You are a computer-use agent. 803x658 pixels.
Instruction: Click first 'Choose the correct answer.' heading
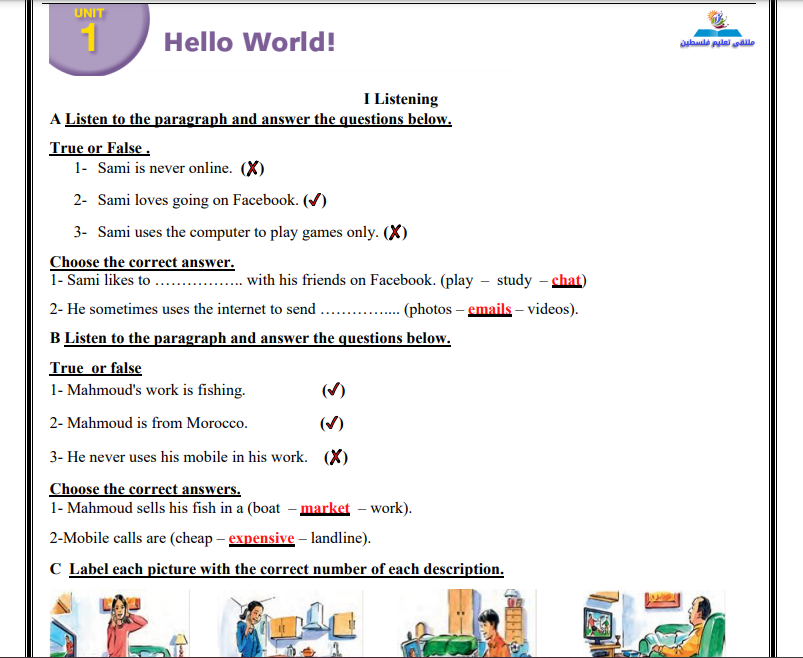coord(142,262)
